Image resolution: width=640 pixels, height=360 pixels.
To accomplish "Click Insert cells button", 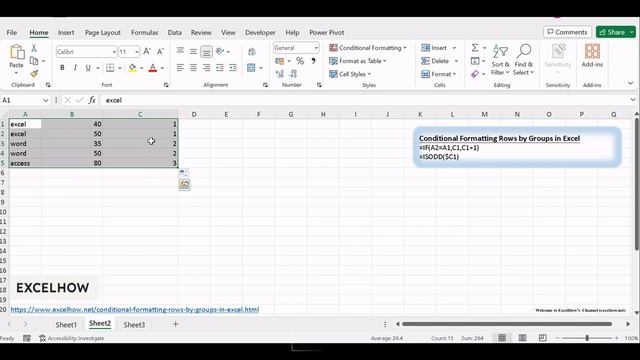I will 434,48.
